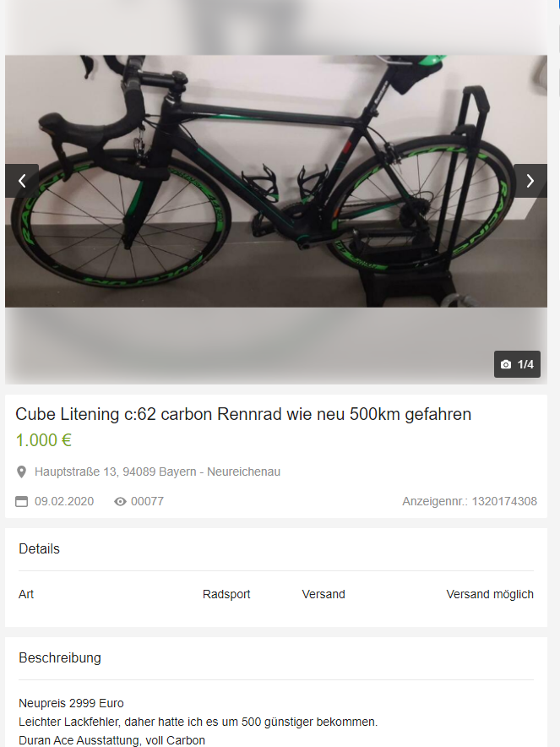Click the camera icon in photo counter

(506, 364)
